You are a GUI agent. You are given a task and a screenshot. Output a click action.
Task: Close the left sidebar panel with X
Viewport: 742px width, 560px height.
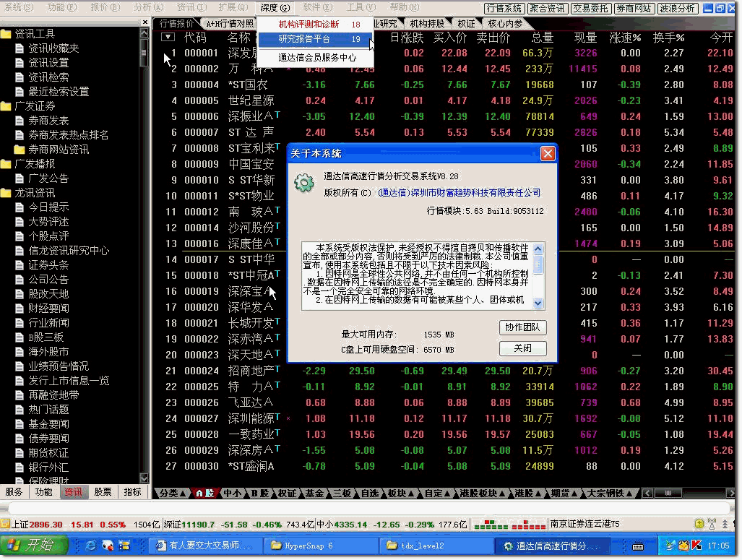(x=144, y=22)
